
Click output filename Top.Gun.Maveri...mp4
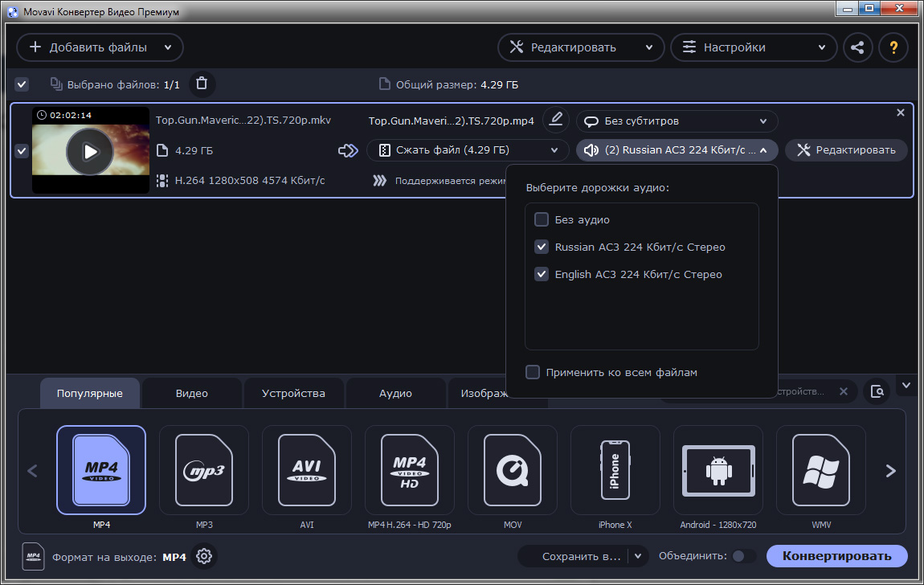point(451,121)
